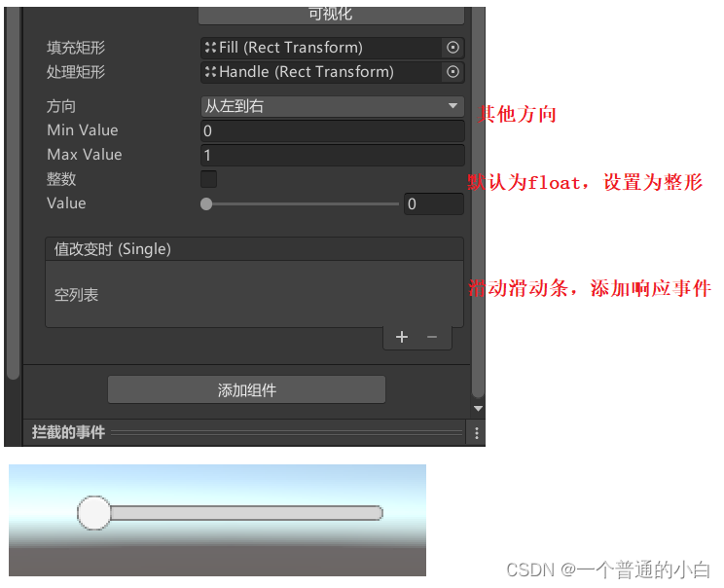The image size is (724, 588).
Task: Click the Min Value input field
Action: coord(333,130)
